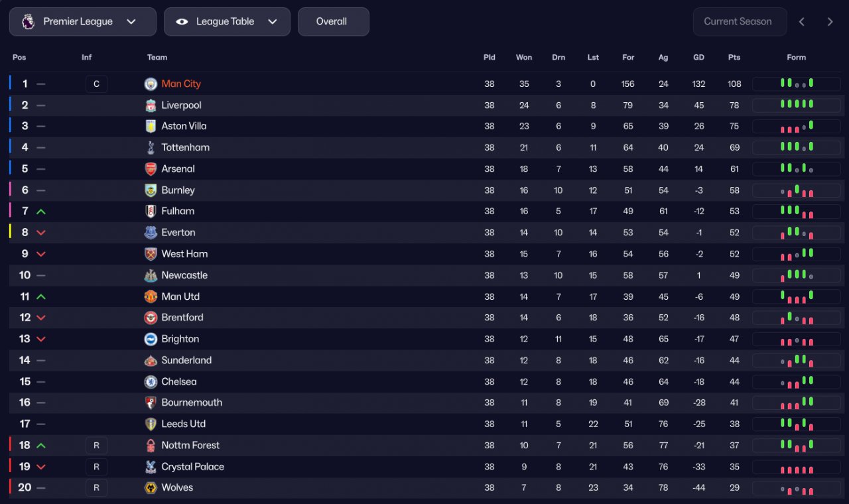Open the Premier League competition dropdown

point(83,21)
